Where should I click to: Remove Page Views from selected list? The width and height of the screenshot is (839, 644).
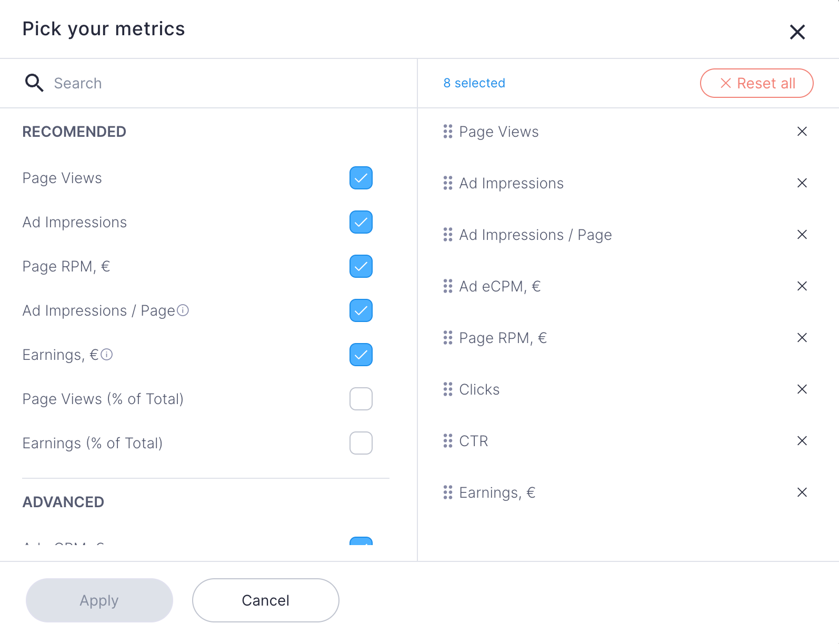point(802,132)
